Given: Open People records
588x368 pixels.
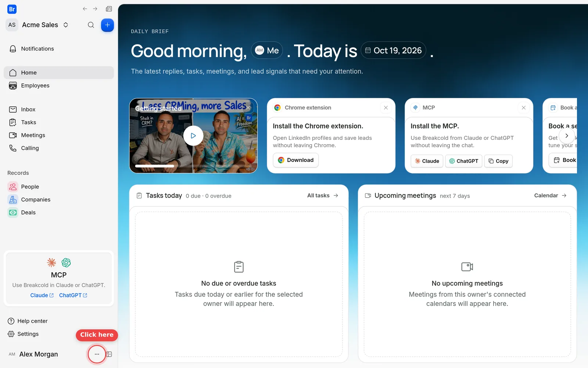Looking at the screenshot, I should [x=59, y=187].
